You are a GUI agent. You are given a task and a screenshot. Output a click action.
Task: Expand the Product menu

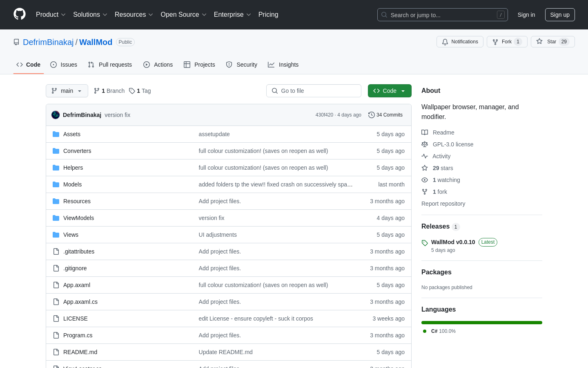51,14
